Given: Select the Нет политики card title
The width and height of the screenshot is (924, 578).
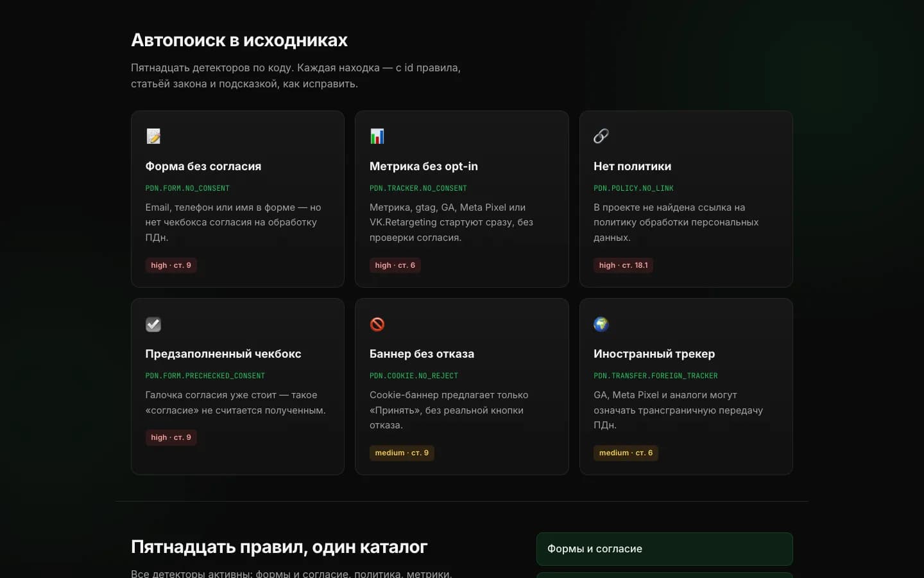Looking at the screenshot, I should pos(632,166).
